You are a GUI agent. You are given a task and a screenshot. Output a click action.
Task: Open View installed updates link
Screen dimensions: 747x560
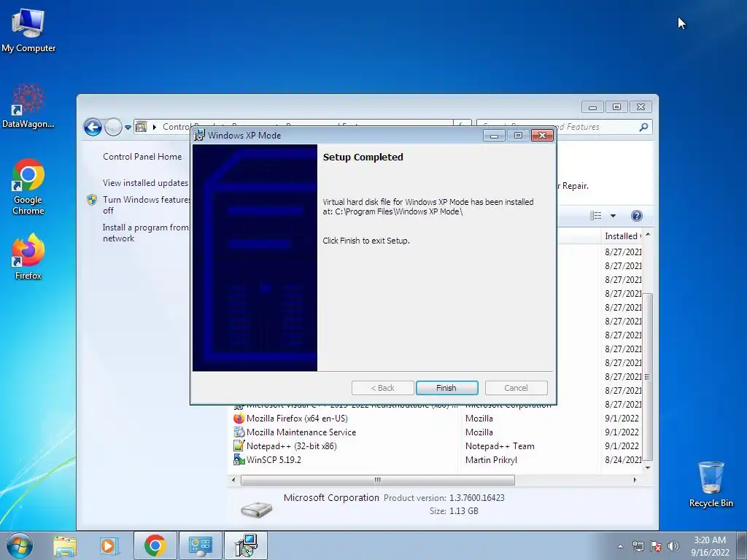pos(145,183)
